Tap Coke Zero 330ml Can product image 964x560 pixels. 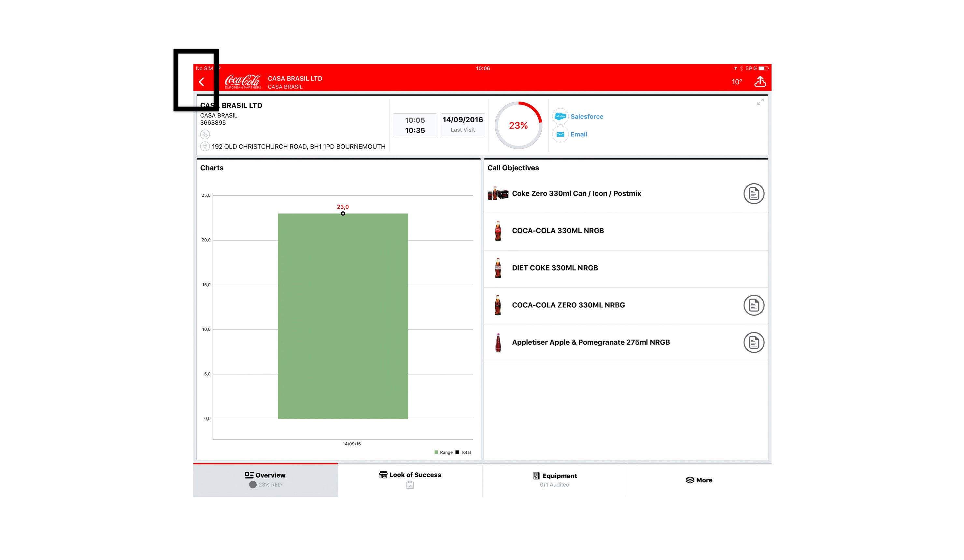click(498, 193)
